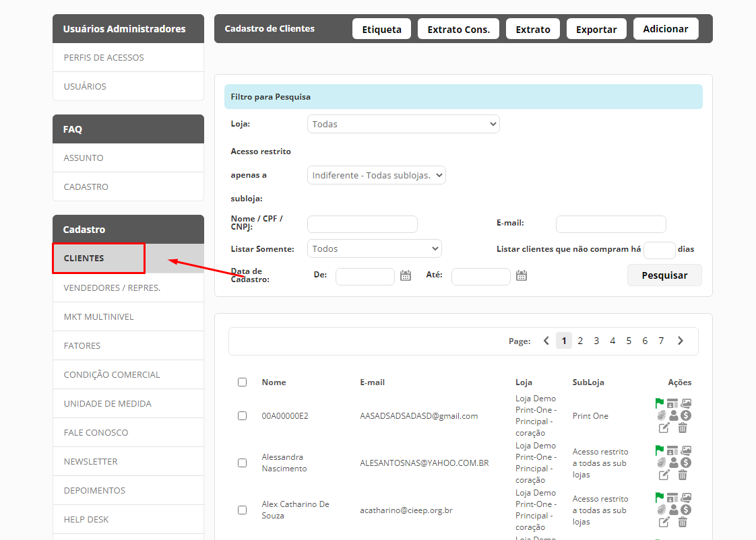Screen dimensions: 756x540
Task: Click the Etiqueta button
Action: 381,29
